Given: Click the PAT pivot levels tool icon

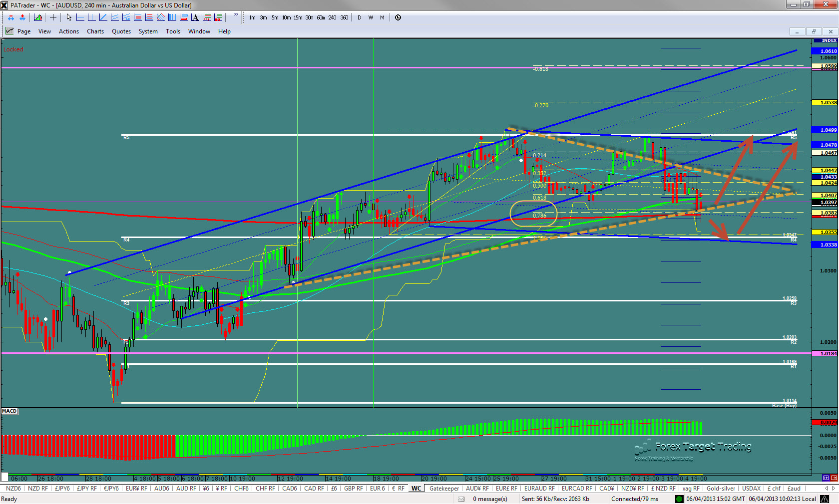Looking at the screenshot, I should pos(207,17).
